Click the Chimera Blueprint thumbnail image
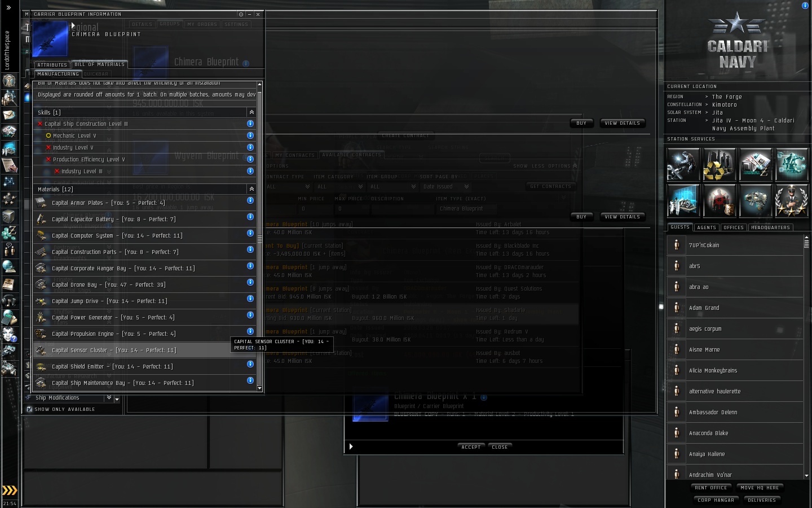Image resolution: width=812 pixels, height=508 pixels. pos(50,39)
